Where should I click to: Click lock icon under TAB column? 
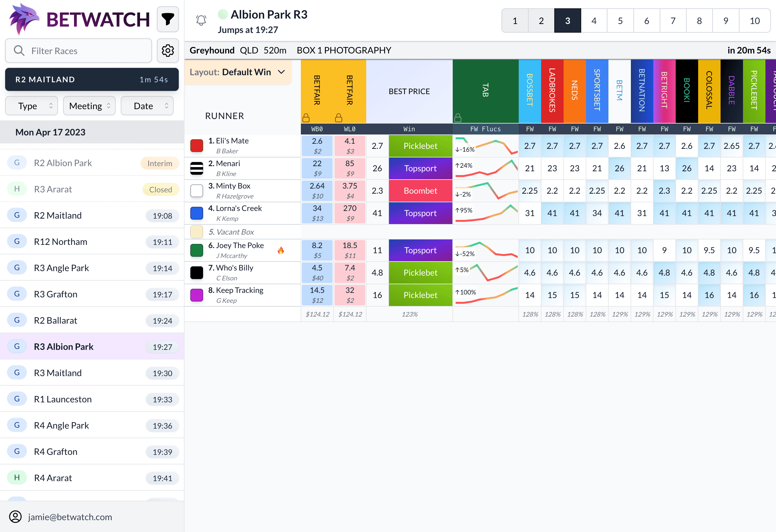point(458,118)
